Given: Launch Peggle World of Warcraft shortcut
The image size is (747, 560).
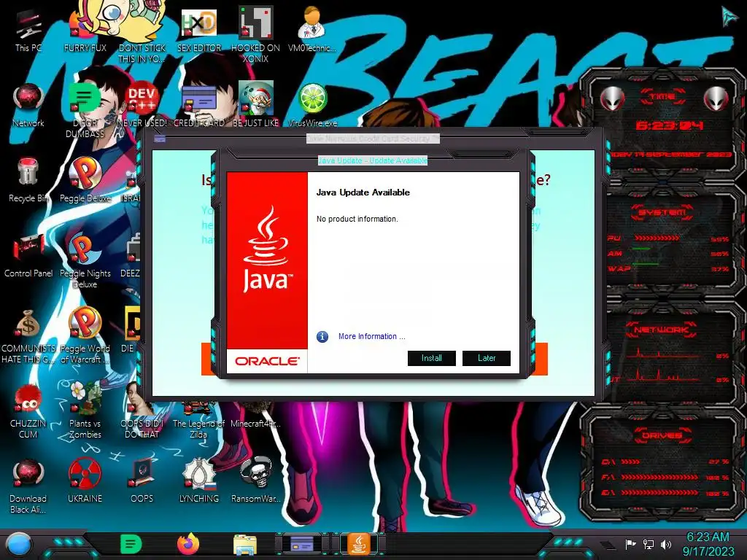Looking at the screenshot, I should (x=85, y=335).
